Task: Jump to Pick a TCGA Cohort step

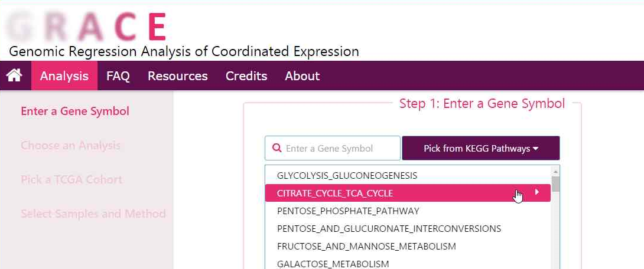Action: click(71, 180)
